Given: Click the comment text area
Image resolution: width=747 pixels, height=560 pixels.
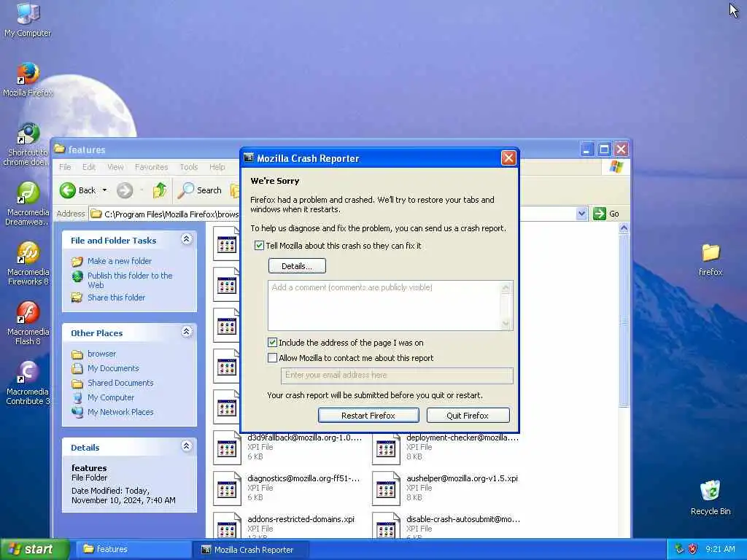Looking at the screenshot, I should tap(384, 306).
